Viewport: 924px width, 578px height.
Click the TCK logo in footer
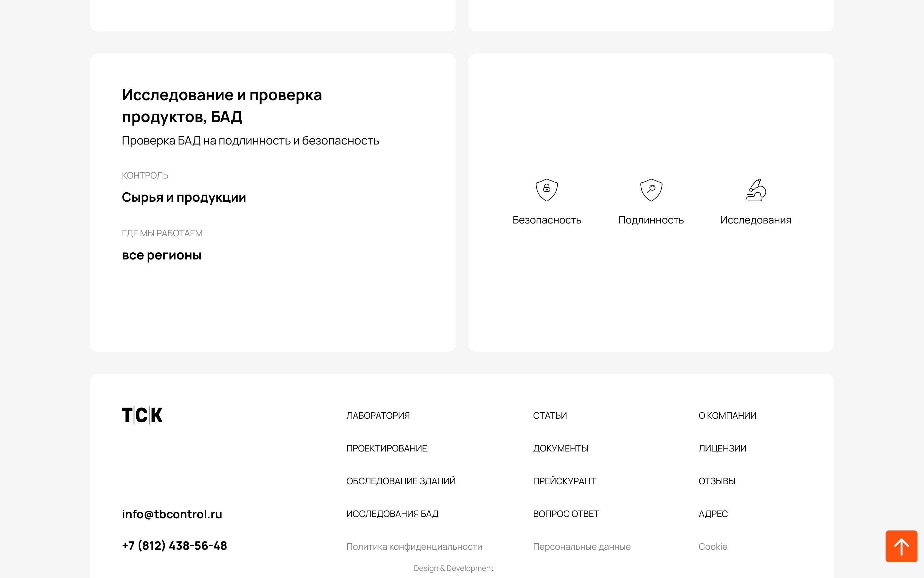pyautogui.click(x=142, y=415)
